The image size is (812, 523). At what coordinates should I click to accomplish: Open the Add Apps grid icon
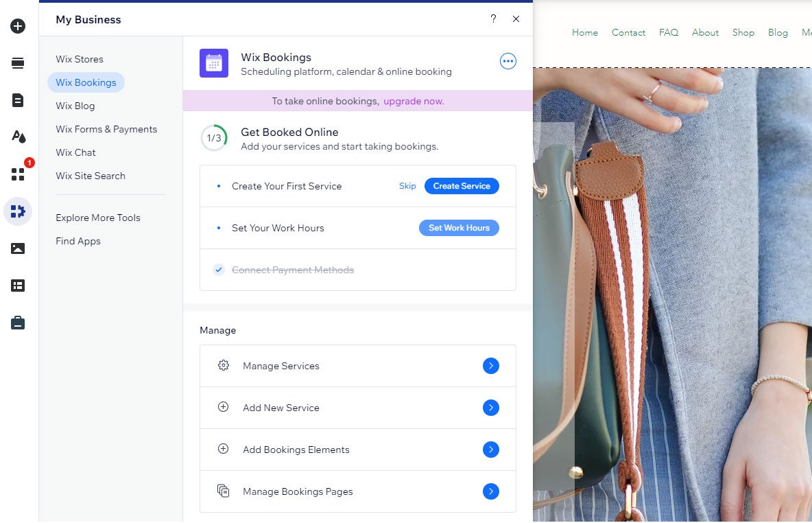18,174
